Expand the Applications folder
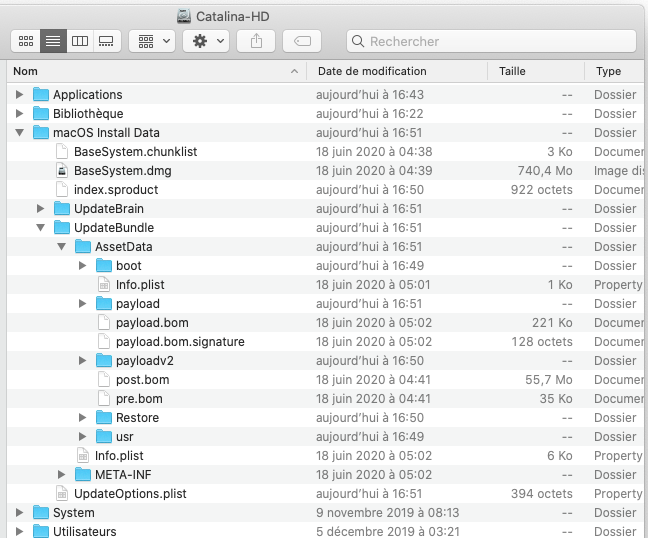The image size is (648, 538). 19,95
